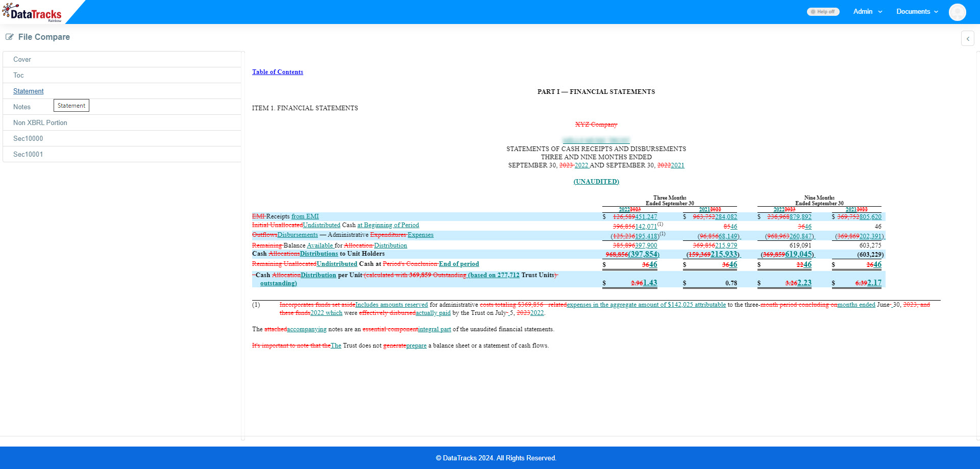Toggle the Help off switch
Screen dimensions: 980x469
[x=823, y=12]
